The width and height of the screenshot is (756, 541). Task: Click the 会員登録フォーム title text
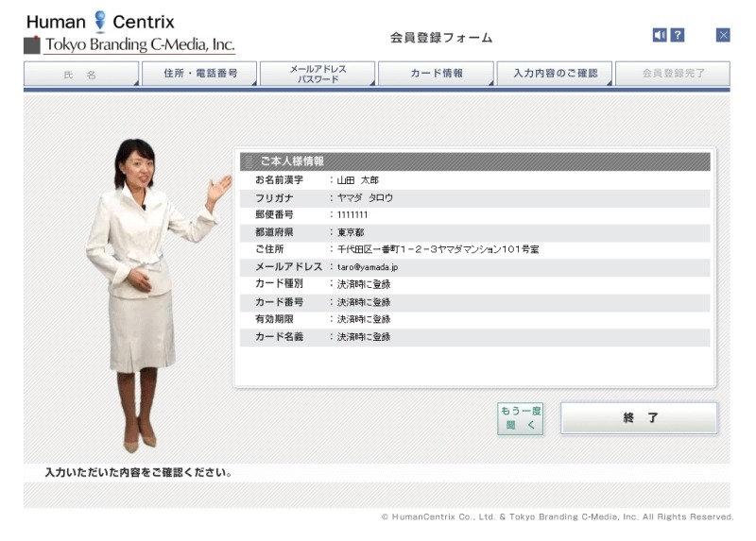(x=441, y=38)
